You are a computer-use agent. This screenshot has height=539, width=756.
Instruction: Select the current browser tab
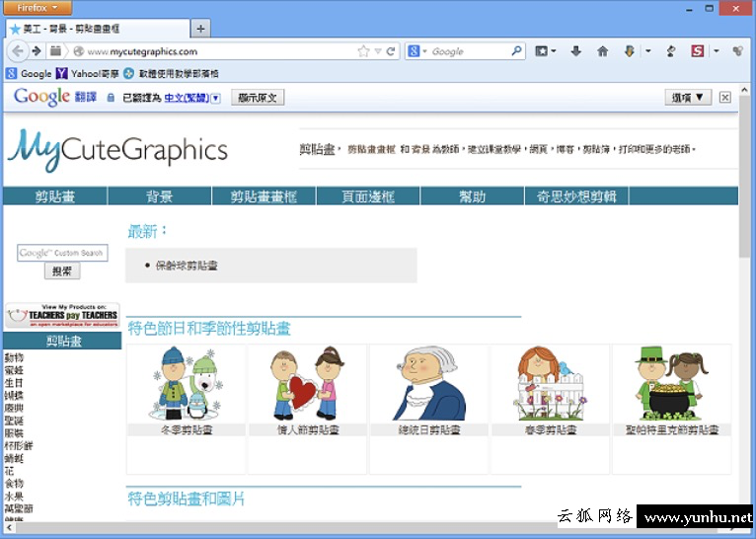[98, 29]
